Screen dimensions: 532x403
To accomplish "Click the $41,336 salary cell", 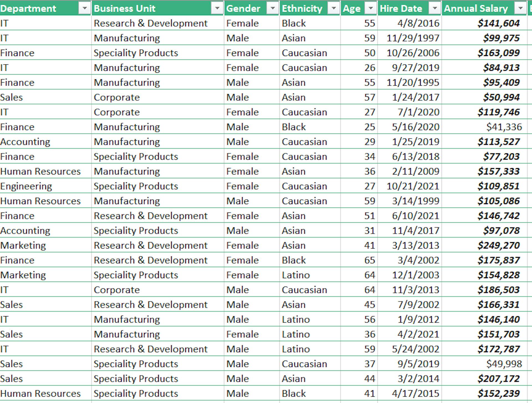I will click(x=504, y=127).
